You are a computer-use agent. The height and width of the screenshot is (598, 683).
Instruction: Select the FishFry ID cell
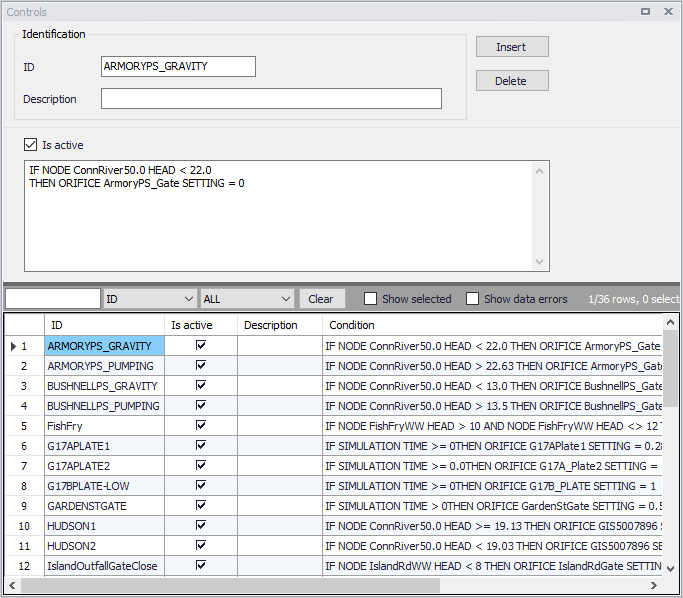[x=104, y=426]
